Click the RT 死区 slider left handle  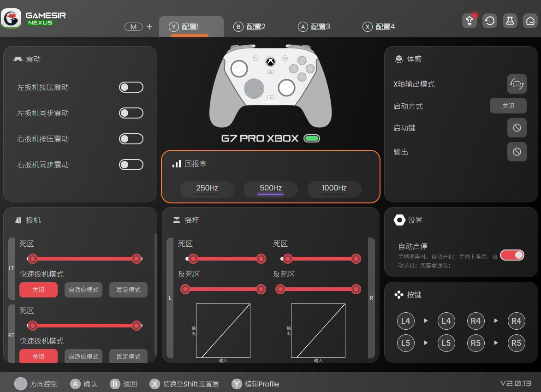point(32,326)
